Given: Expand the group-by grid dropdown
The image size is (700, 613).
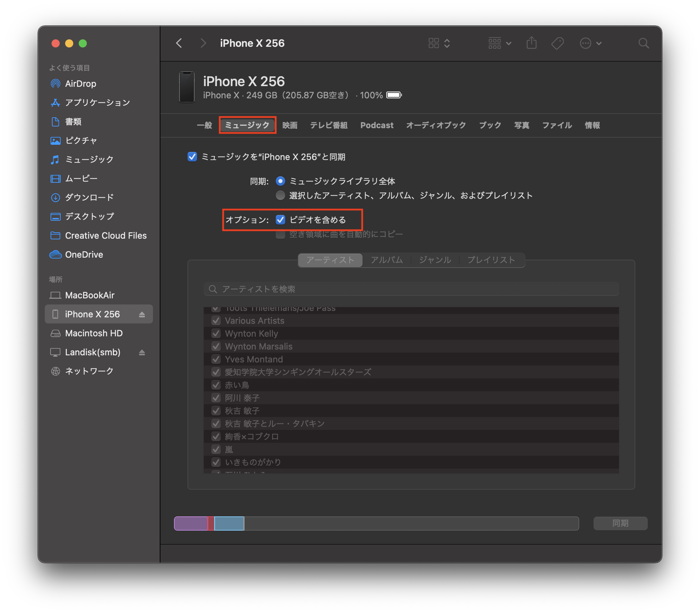Looking at the screenshot, I should pyautogui.click(x=500, y=43).
